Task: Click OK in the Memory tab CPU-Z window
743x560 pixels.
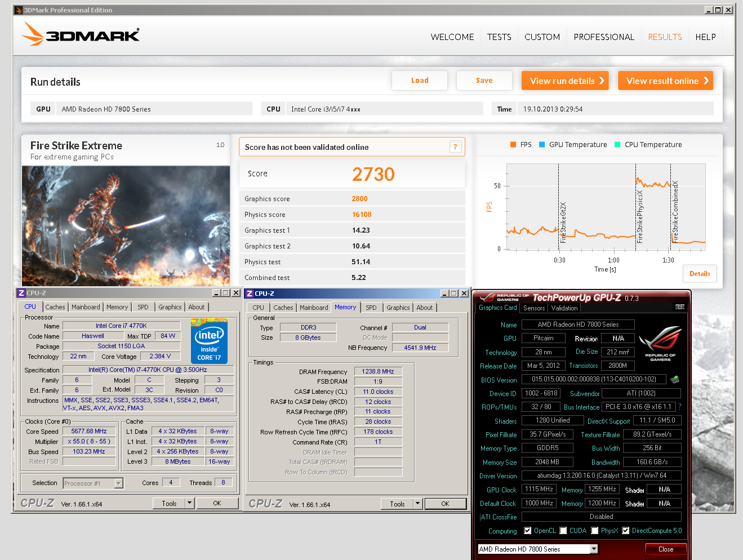Action: 446,504
